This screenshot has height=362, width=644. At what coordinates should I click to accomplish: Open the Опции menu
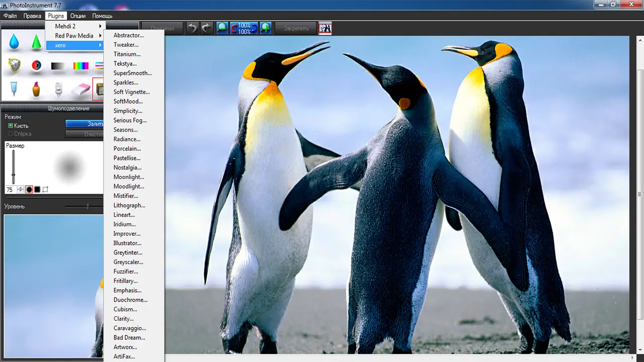[77, 16]
